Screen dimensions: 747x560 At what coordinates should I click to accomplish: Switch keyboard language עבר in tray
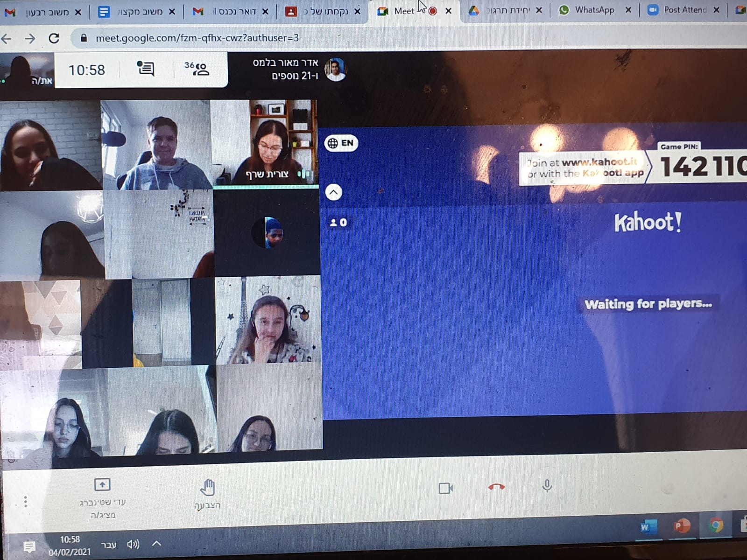pyautogui.click(x=108, y=545)
